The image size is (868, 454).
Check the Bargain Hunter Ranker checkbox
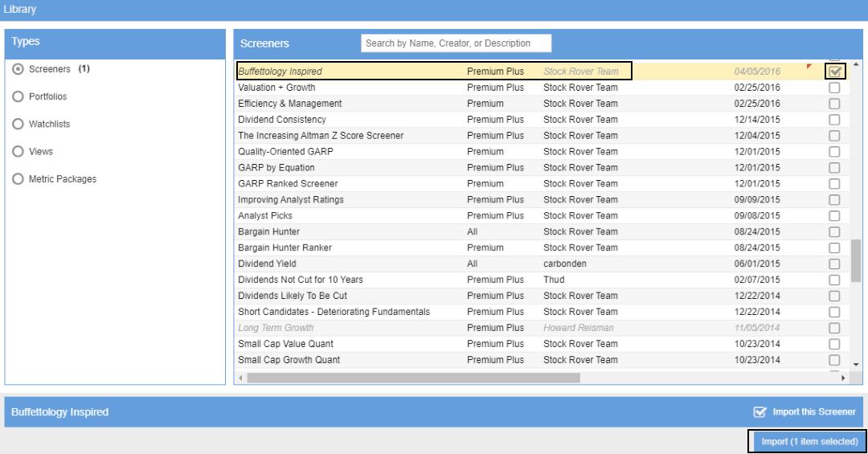[834, 248]
